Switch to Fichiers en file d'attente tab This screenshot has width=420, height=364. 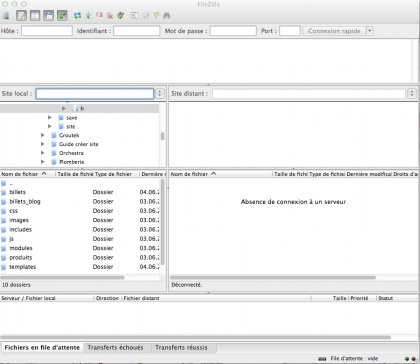point(42,348)
